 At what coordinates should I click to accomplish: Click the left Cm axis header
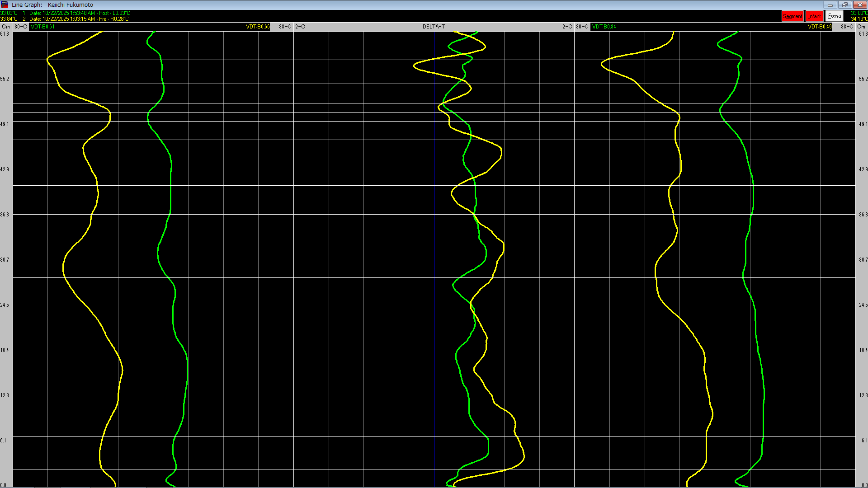click(6, 27)
